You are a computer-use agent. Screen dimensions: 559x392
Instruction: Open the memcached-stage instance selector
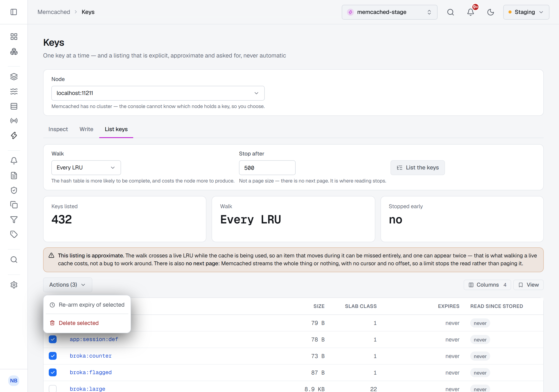[x=389, y=12]
